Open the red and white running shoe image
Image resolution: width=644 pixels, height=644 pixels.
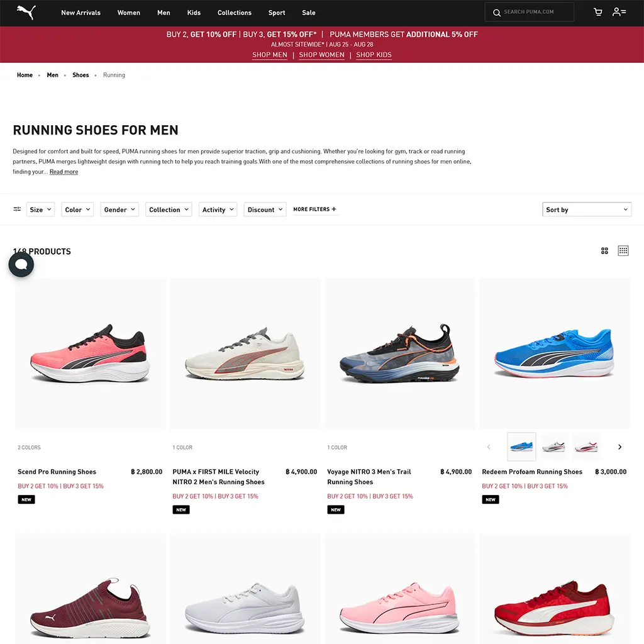click(x=555, y=589)
